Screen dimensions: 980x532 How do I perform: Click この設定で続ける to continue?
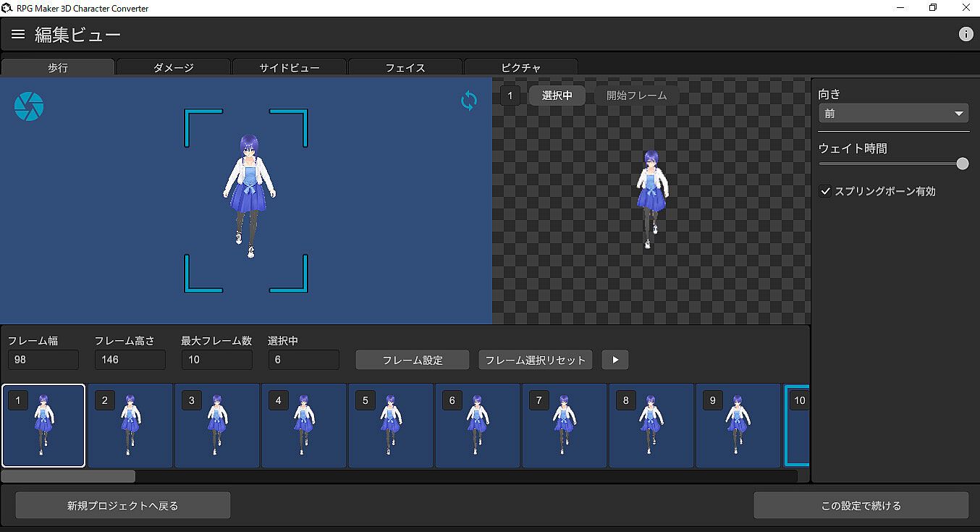coord(861,505)
